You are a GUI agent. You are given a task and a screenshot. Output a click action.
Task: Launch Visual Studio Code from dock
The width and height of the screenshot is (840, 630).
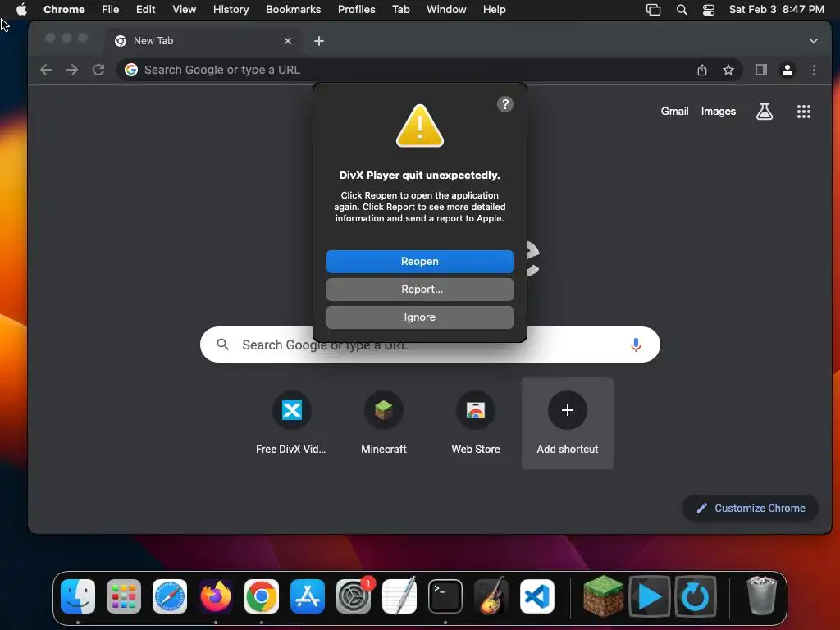point(536,596)
